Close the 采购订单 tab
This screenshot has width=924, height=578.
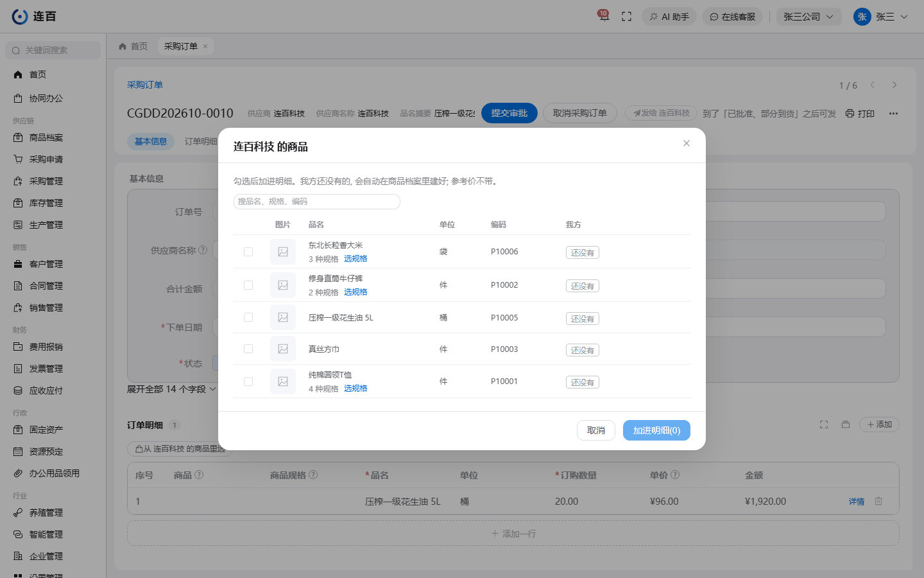205,46
